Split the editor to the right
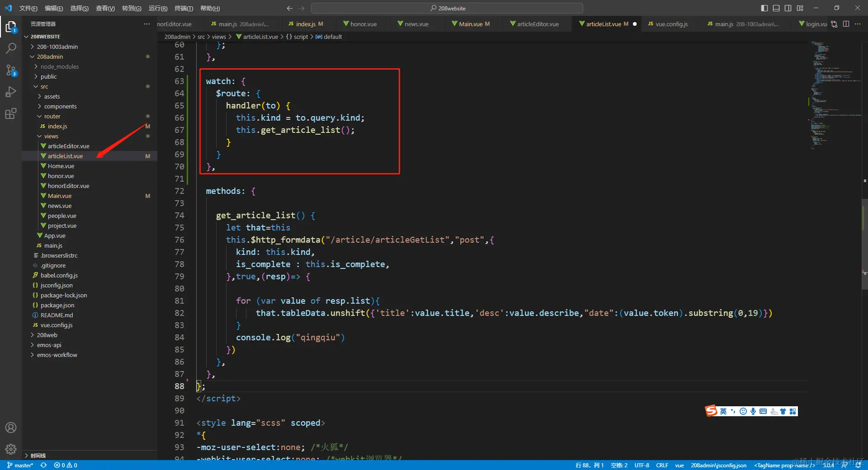Screen dimensions: 868x470 point(846,24)
